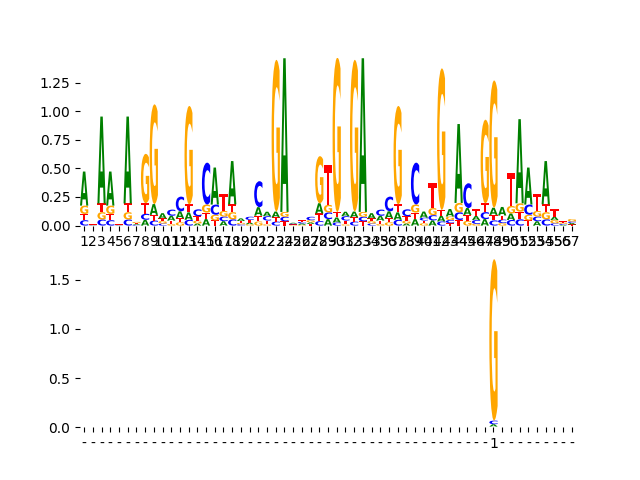Click the lone "1" label on bottom x-axis
The width and height of the screenshot is (640, 480).
pos(494,443)
